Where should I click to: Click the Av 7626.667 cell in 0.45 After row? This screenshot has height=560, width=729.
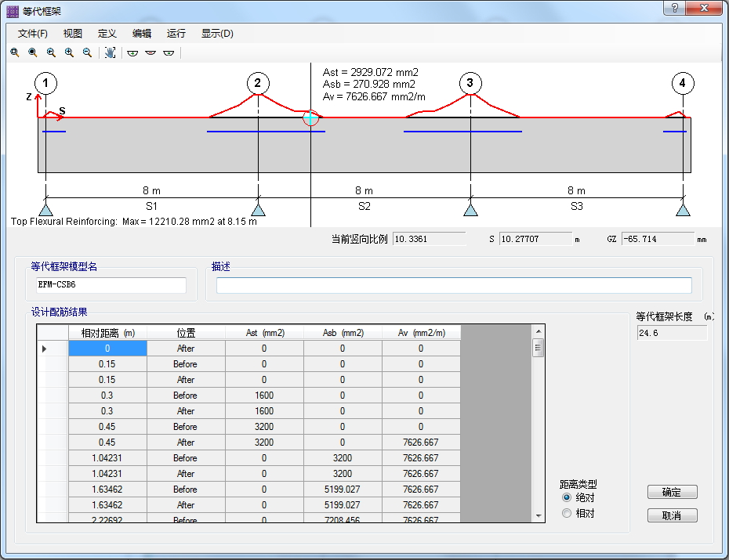(x=421, y=443)
